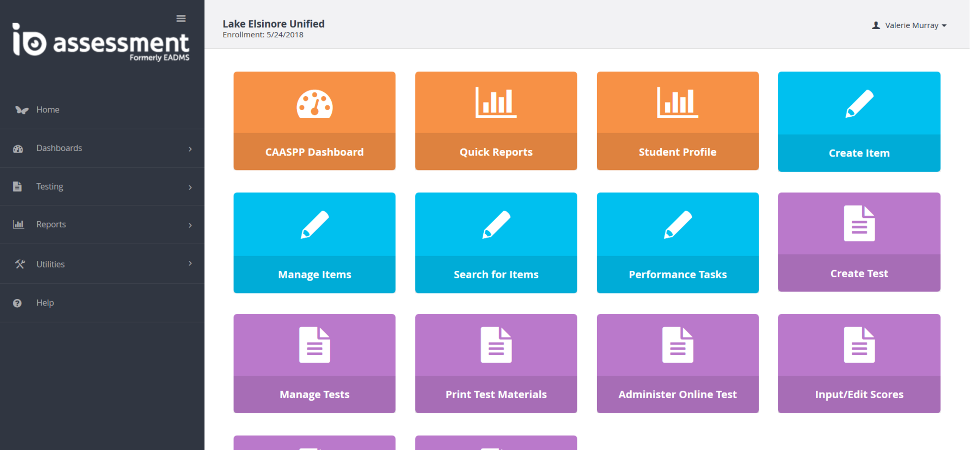Click the iO Assessment logo
Viewport: 980px width, 450px height.
pyautogui.click(x=101, y=42)
